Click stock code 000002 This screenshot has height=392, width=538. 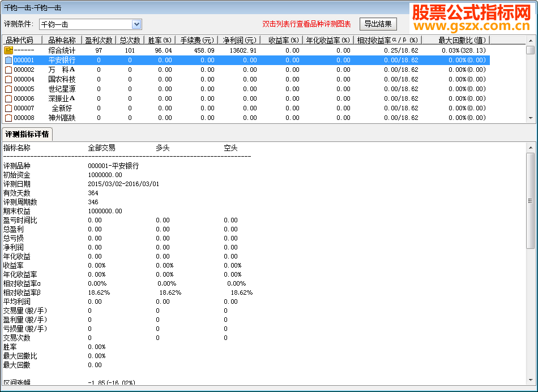pyautogui.click(x=24, y=70)
